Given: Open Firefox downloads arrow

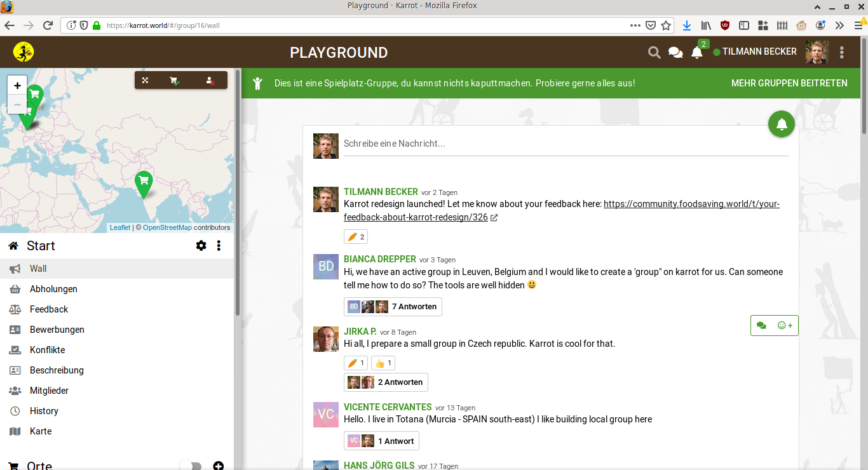Looking at the screenshot, I should pyautogui.click(x=687, y=25).
